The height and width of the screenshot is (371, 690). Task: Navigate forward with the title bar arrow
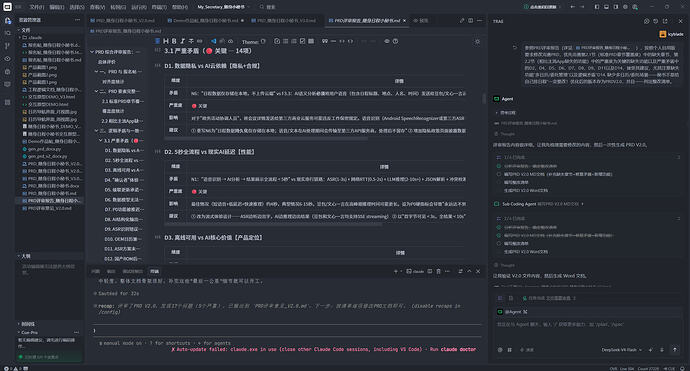click(582, 7)
